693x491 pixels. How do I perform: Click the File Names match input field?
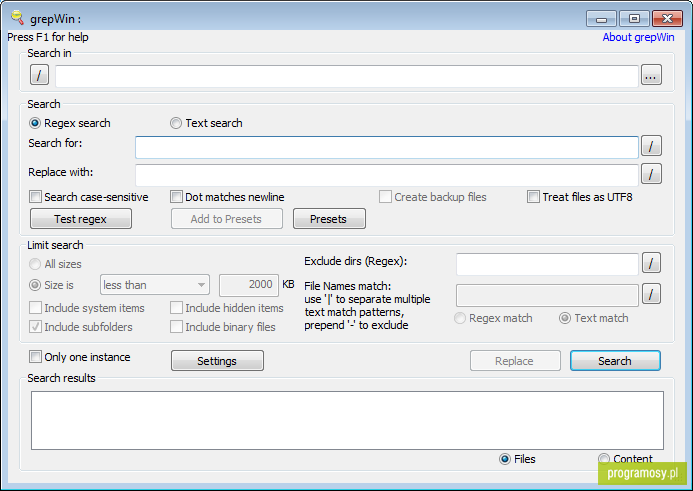tap(547, 295)
